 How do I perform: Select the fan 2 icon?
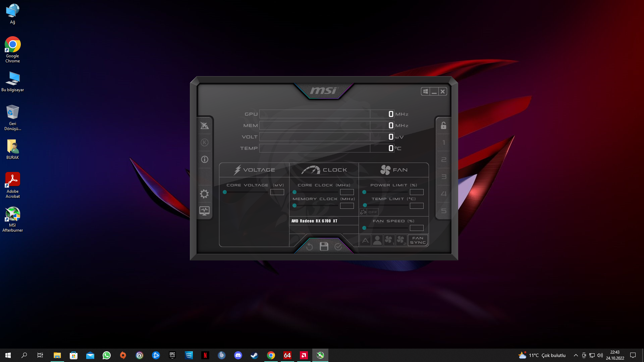pos(401,240)
